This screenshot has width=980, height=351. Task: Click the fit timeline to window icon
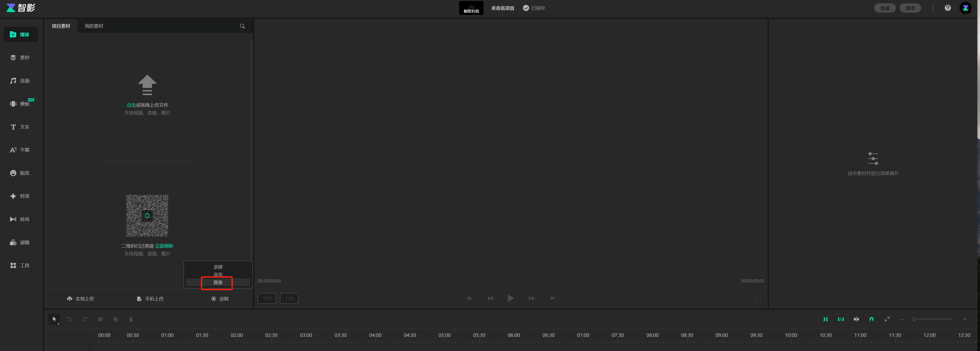click(887, 319)
